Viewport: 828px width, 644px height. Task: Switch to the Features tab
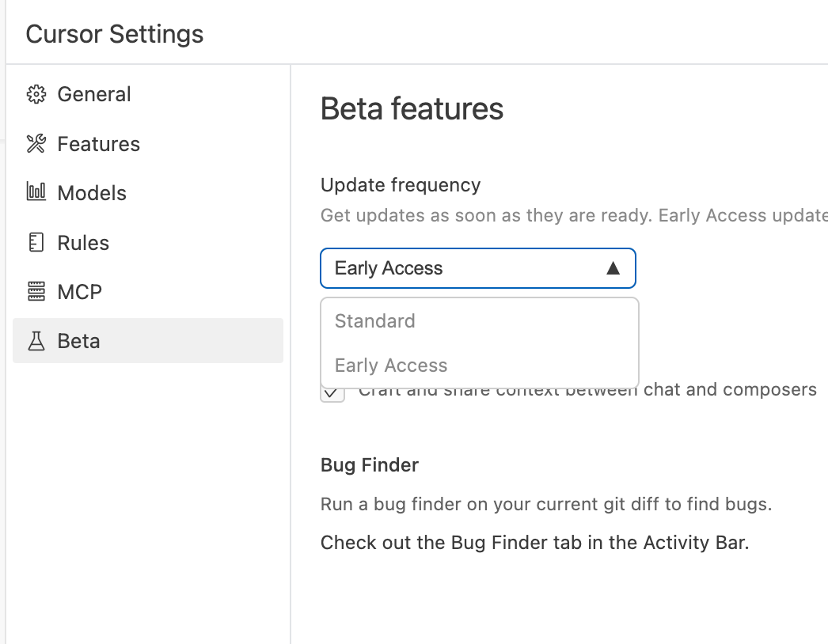tap(148, 143)
